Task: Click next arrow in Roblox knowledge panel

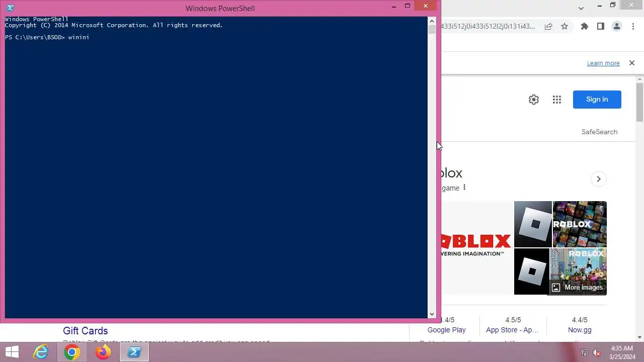Action: (599, 179)
